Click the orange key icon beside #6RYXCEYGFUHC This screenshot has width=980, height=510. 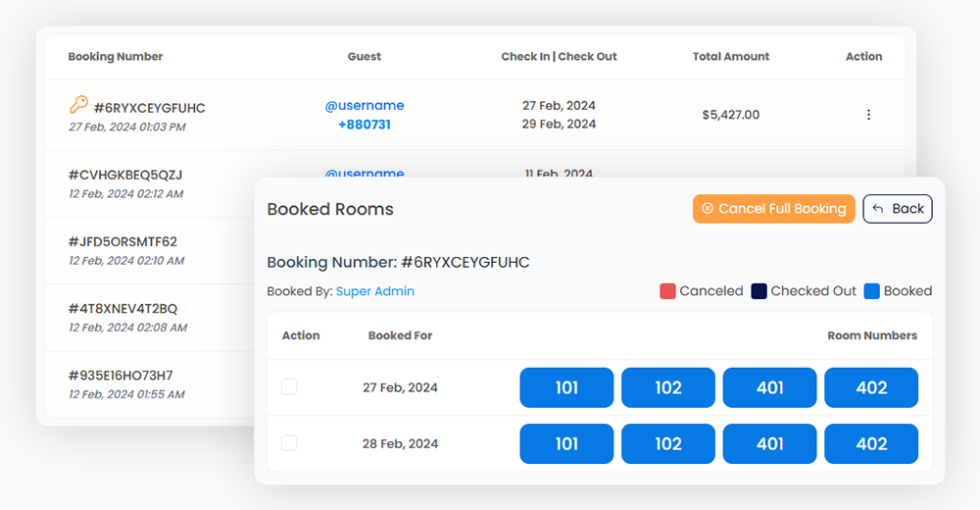click(x=78, y=105)
